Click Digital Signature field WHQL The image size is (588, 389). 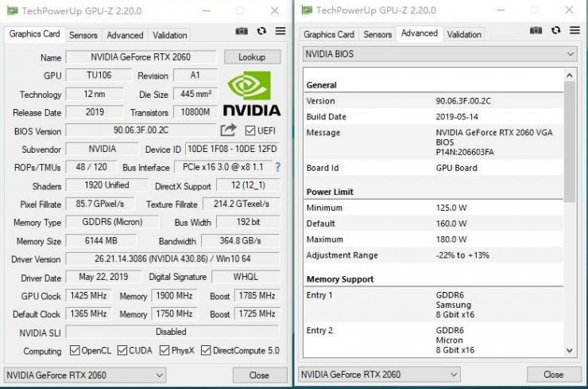(246, 277)
